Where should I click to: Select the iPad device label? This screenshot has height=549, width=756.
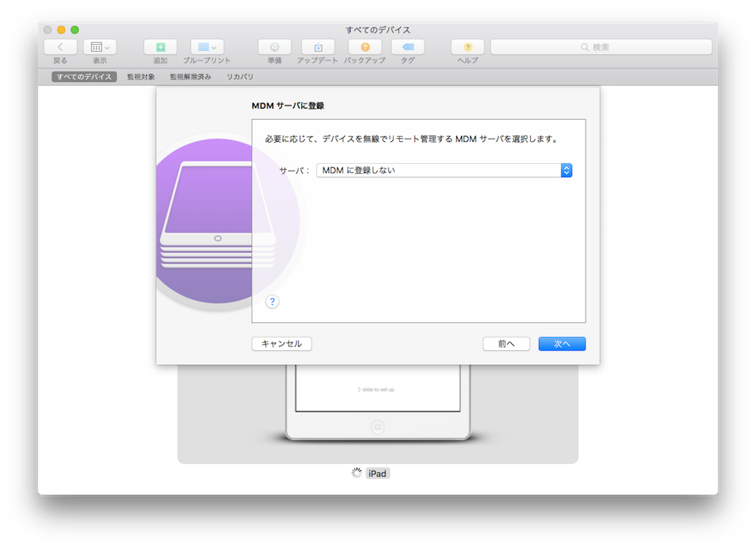pos(377,474)
